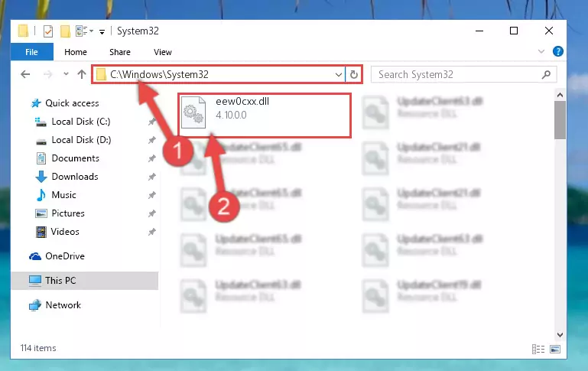Switch to the Share ribbon tab
588x371 pixels.
(x=120, y=52)
